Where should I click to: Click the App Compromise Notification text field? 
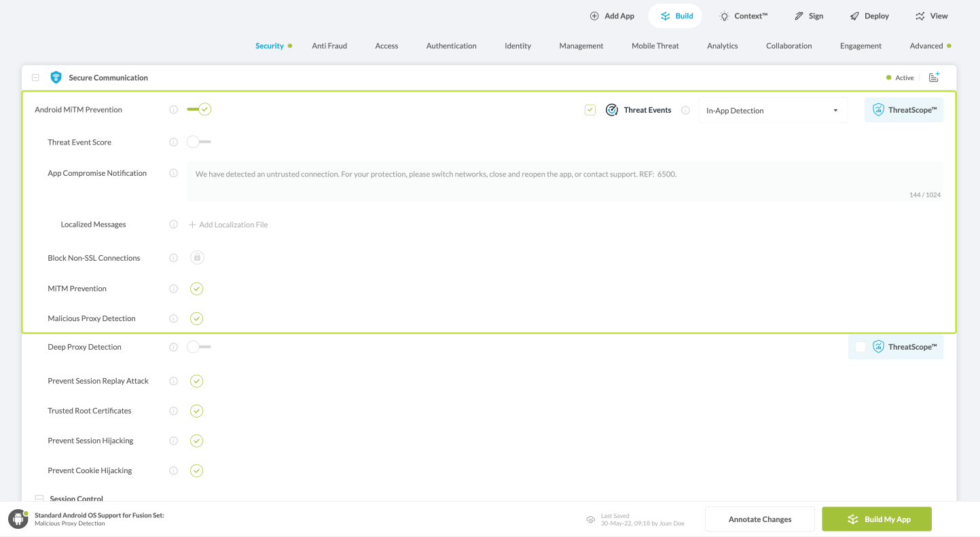(x=564, y=181)
